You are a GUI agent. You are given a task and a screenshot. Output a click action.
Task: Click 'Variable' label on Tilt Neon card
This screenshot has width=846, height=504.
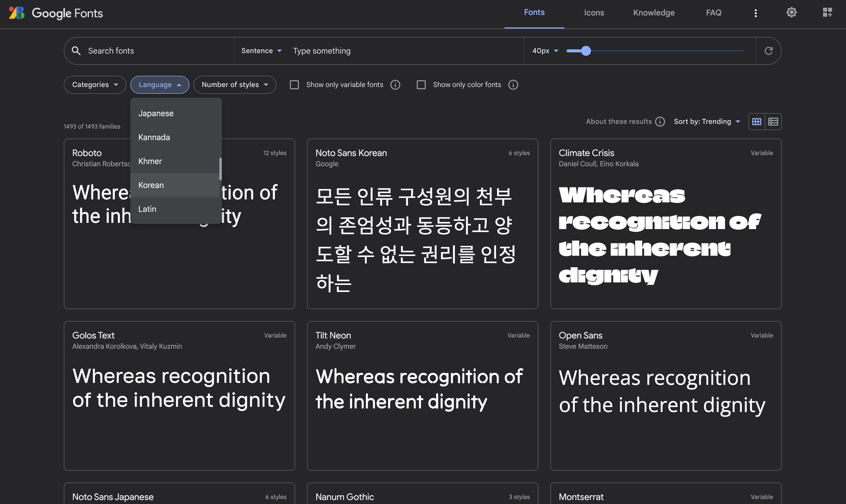[518, 335]
